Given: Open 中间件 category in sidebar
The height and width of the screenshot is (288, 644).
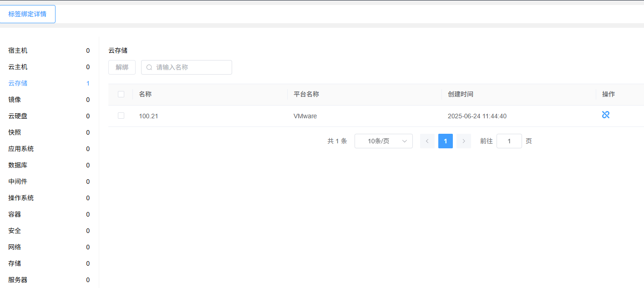Looking at the screenshot, I should [x=49, y=182].
